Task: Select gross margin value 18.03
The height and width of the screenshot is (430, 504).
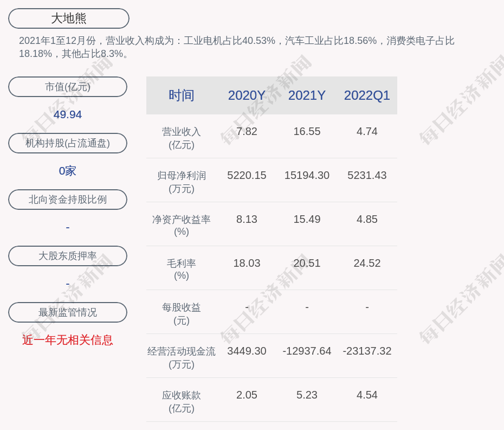Action: 247,263
